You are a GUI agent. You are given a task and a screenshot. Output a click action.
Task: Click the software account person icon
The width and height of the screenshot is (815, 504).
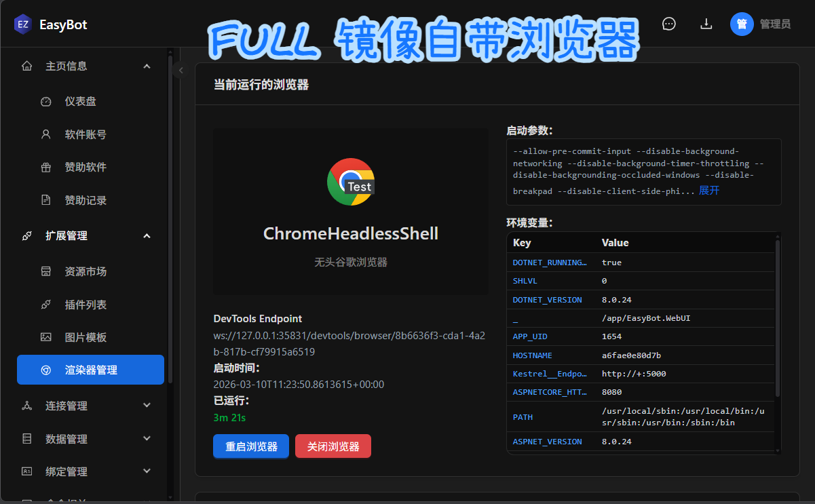point(46,134)
